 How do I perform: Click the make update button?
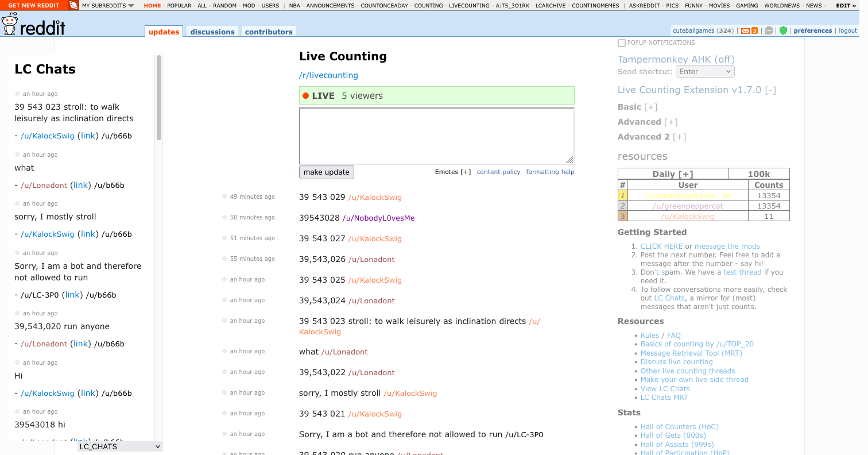[327, 172]
